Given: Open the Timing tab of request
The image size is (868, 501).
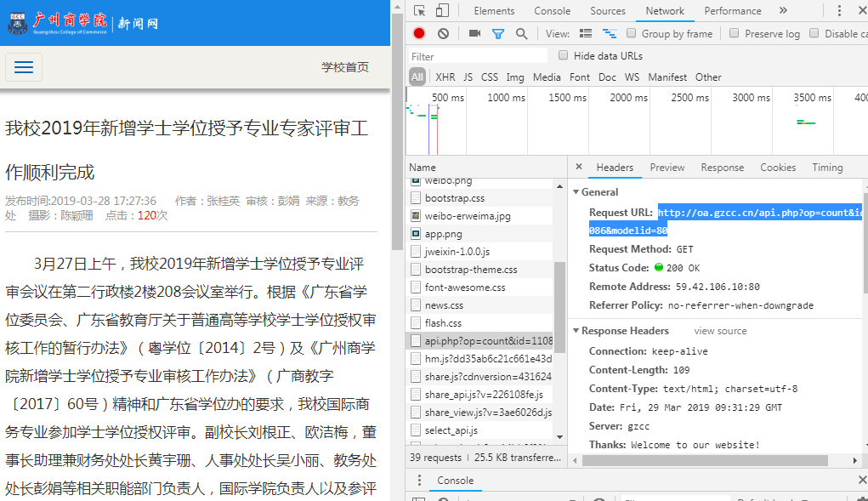Looking at the screenshot, I should coord(827,168).
